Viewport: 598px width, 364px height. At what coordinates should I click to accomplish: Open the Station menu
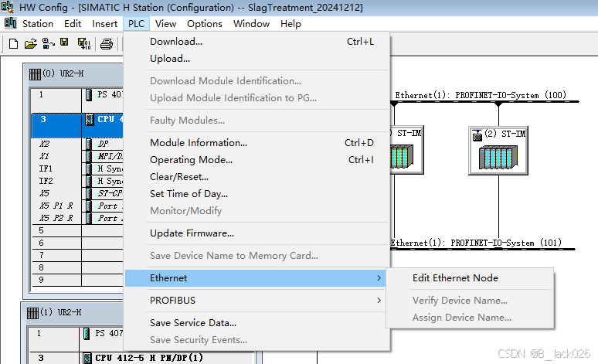pyautogui.click(x=38, y=24)
